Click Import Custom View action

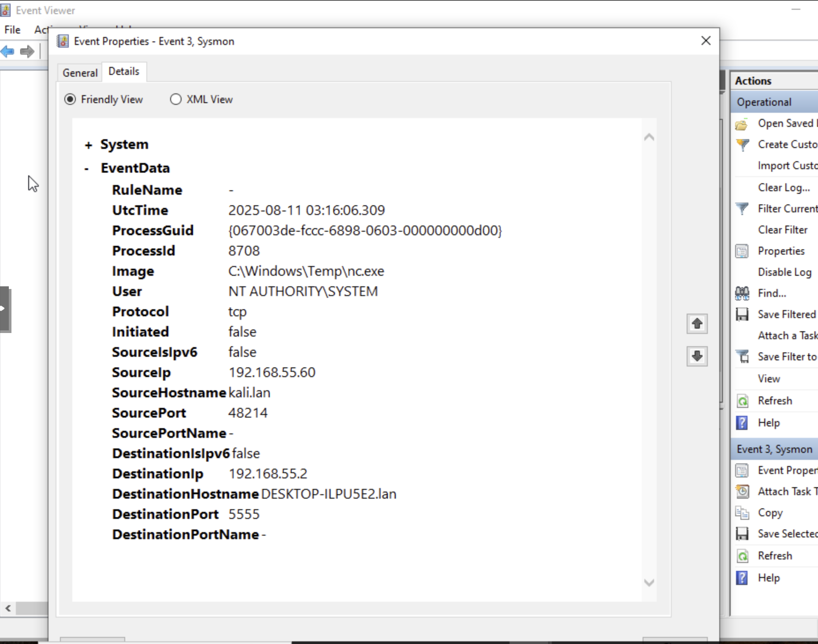[788, 166]
